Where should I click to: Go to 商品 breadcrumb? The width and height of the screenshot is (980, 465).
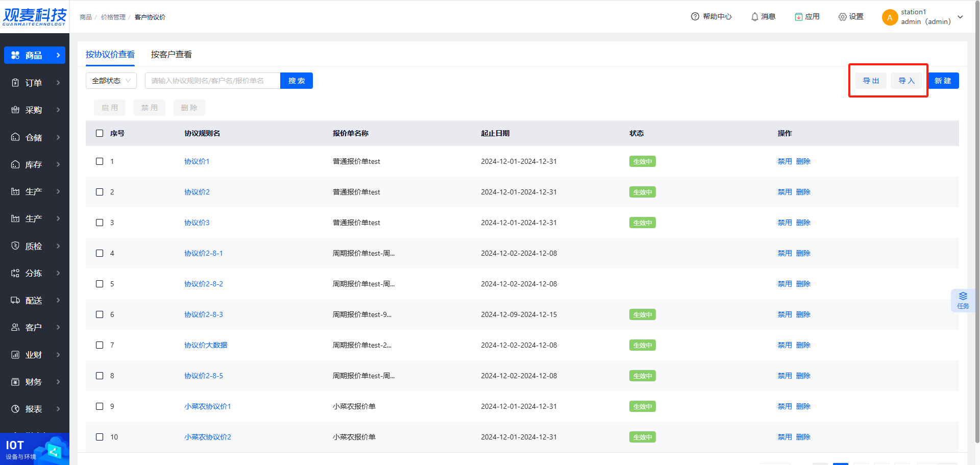coord(86,17)
